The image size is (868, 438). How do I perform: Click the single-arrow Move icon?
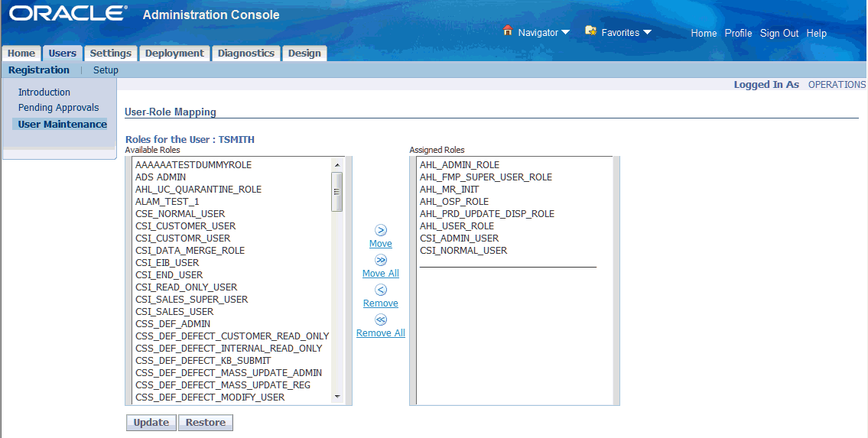[381, 230]
